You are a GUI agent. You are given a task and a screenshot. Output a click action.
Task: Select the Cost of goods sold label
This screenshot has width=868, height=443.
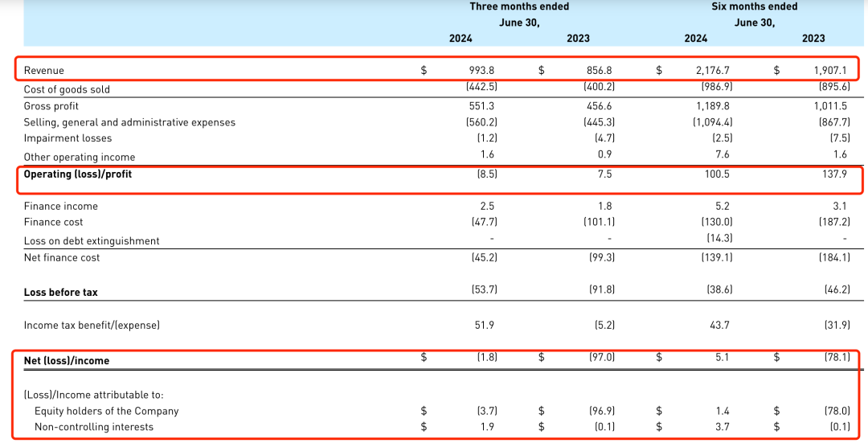(x=67, y=89)
